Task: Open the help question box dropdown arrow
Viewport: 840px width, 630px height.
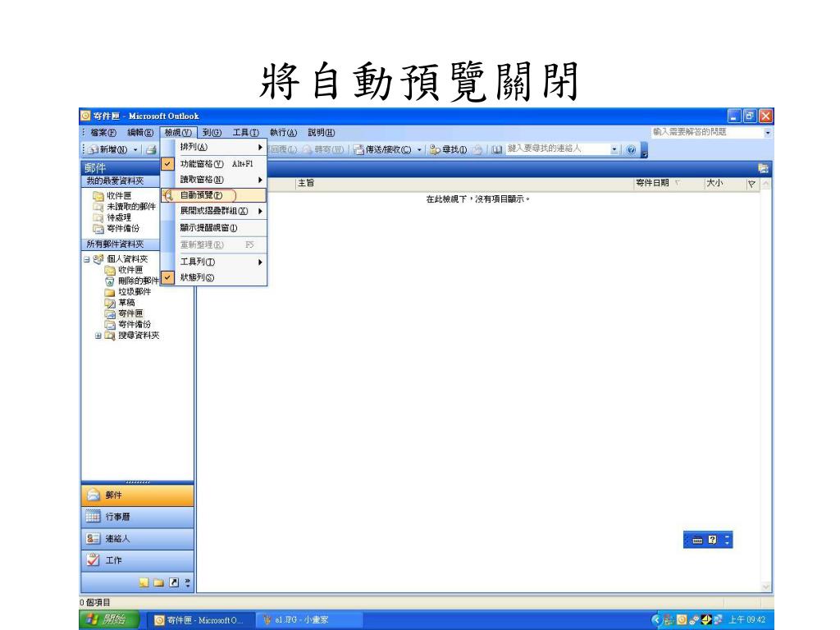Action: point(768,132)
